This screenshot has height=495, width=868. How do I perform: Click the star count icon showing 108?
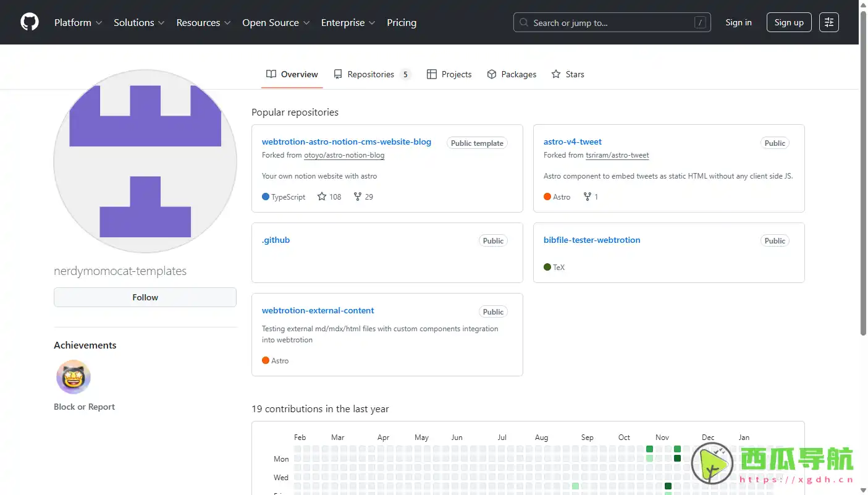322,197
